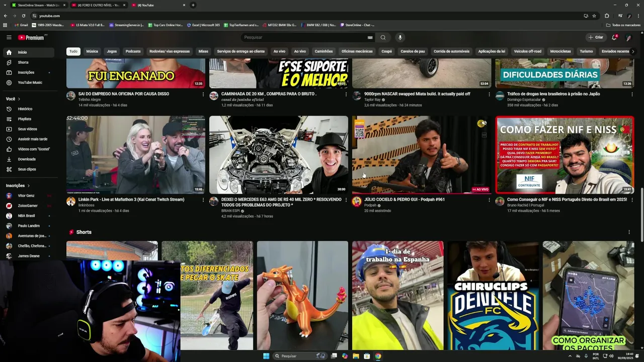This screenshot has height=362, width=644.
Task: Open the Linkin Park Mafiathon video thumbnail
Action: pos(136,155)
